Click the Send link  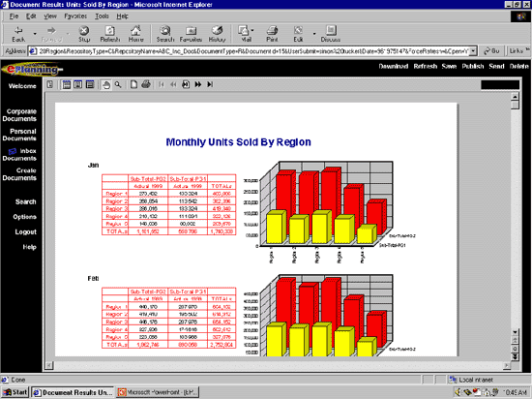click(496, 66)
